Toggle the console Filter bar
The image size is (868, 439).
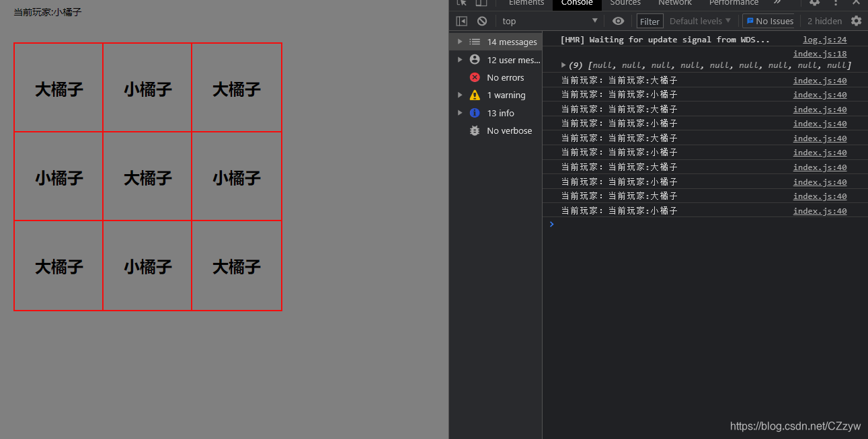[649, 21]
